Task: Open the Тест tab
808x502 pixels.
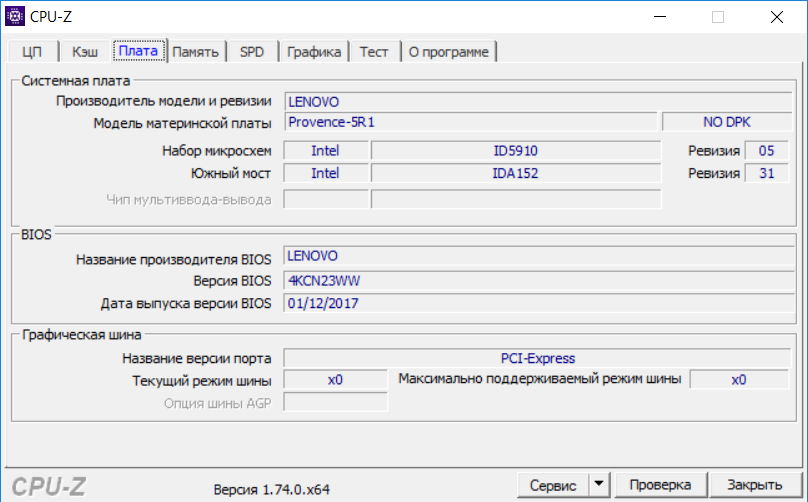Action: tap(374, 52)
